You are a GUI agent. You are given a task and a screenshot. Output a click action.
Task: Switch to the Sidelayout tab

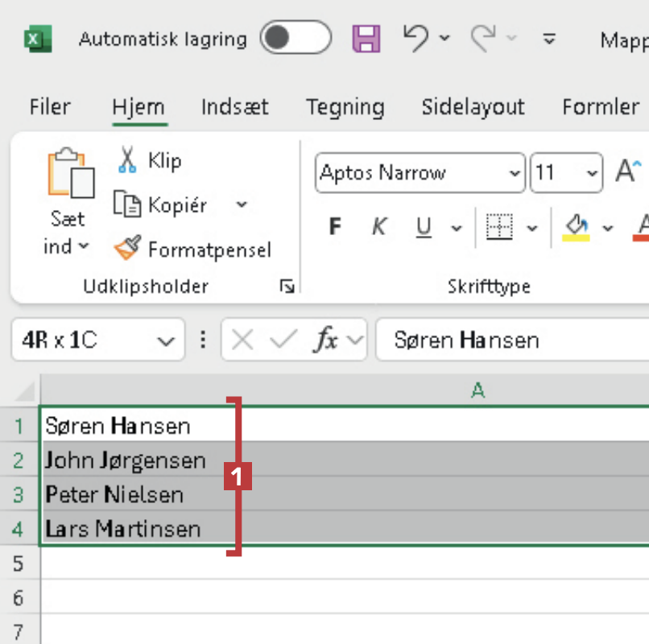(x=473, y=107)
